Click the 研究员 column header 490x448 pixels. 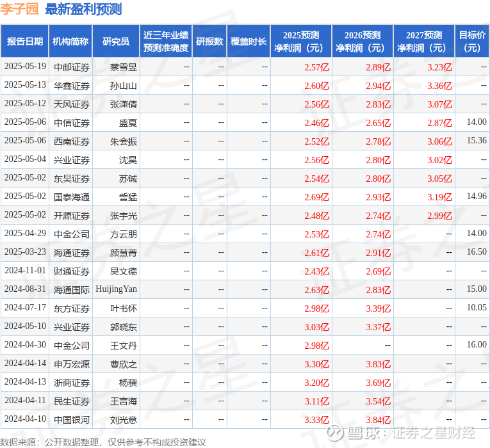[116, 41]
